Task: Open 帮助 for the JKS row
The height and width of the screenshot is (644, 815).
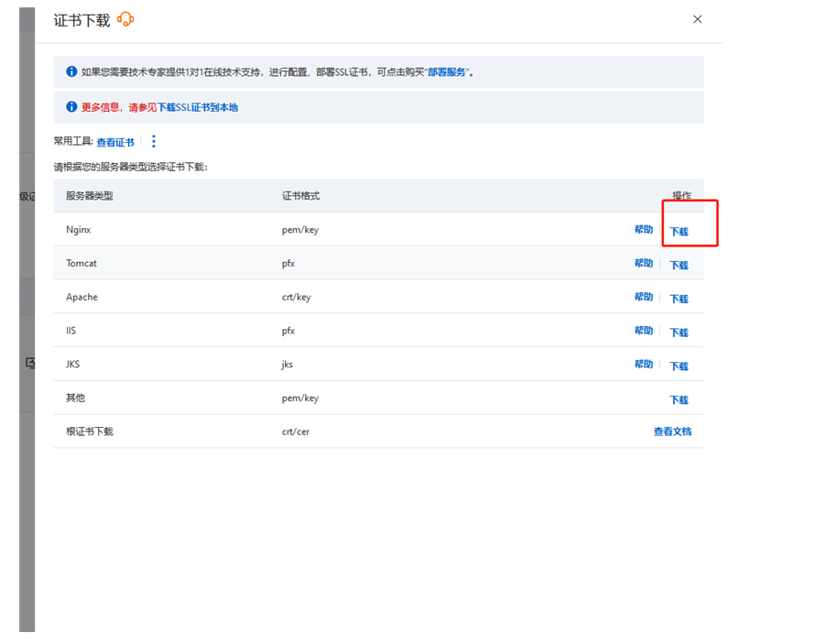Action: [644, 365]
